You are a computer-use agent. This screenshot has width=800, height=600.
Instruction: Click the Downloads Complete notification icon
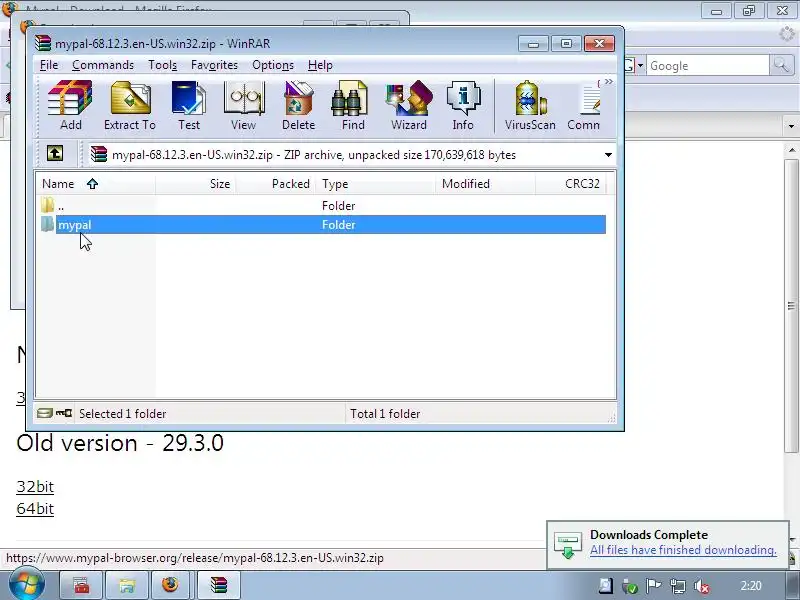tap(568, 545)
